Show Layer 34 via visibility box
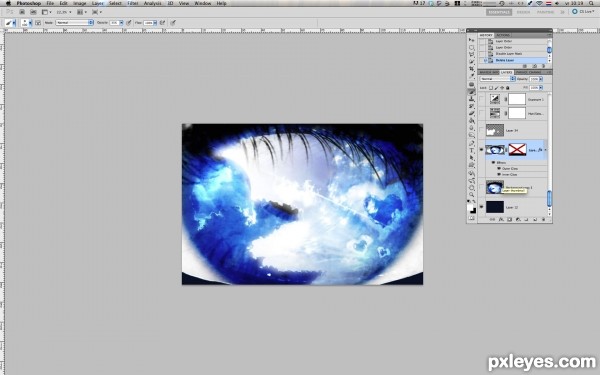Screen dimensions: 600x375 (481, 130)
